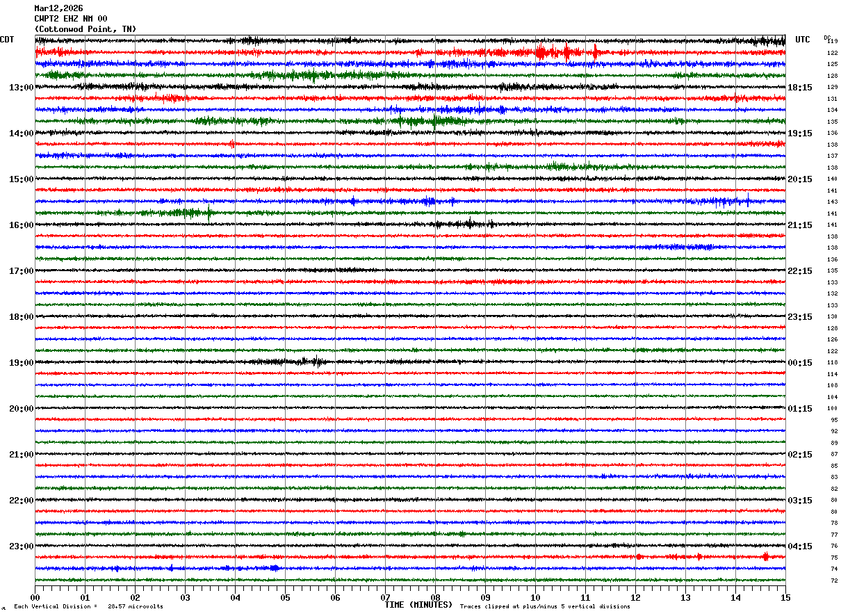
Task: Click the 23:00 CDT time label
Action: [x=22, y=546]
